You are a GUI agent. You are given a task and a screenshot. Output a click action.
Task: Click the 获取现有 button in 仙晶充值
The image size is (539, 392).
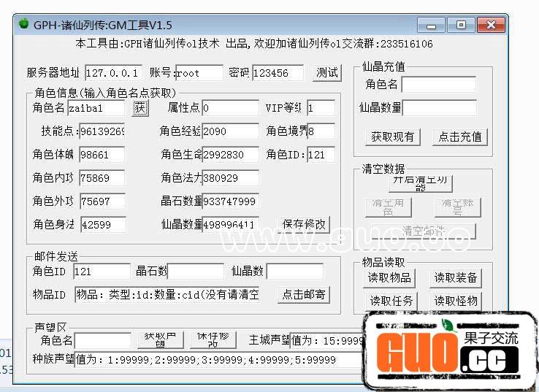tap(392, 137)
